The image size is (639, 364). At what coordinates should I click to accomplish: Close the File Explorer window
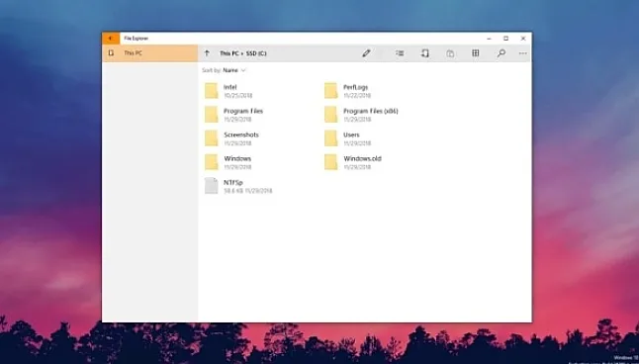pyautogui.click(x=523, y=39)
